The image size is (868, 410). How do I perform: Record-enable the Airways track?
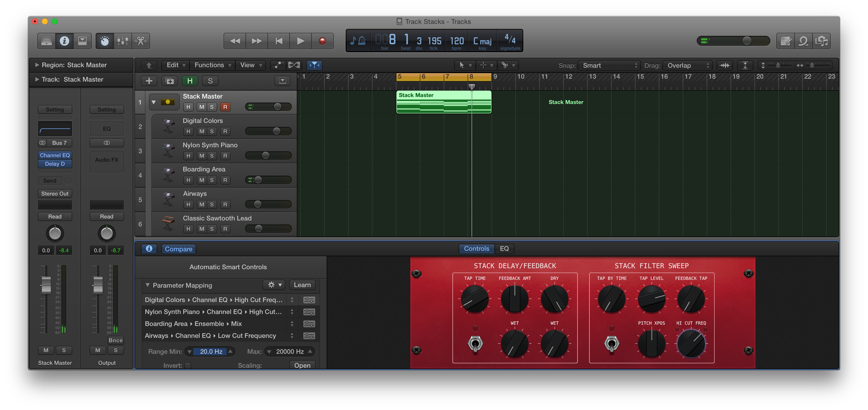pyautogui.click(x=225, y=204)
